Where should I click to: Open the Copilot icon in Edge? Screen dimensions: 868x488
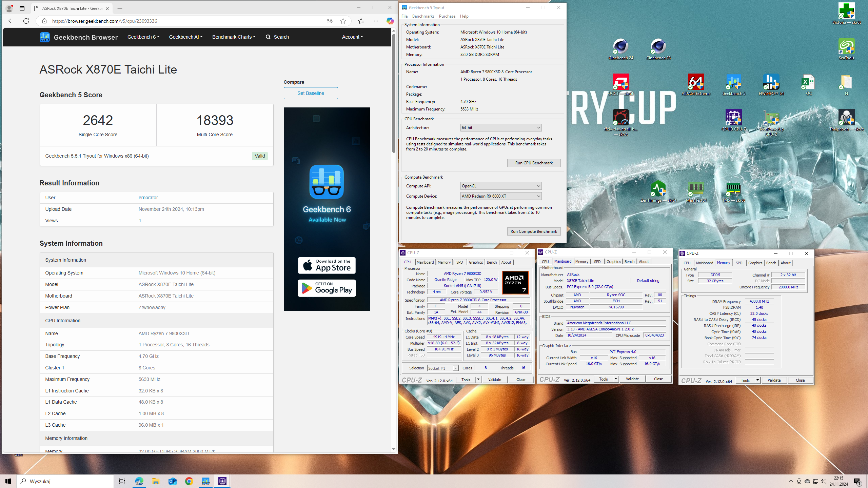pos(390,21)
